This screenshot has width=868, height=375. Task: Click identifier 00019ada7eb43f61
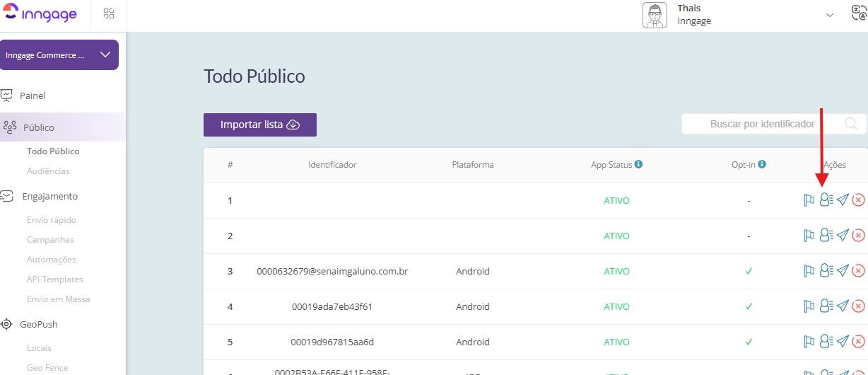pos(332,306)
